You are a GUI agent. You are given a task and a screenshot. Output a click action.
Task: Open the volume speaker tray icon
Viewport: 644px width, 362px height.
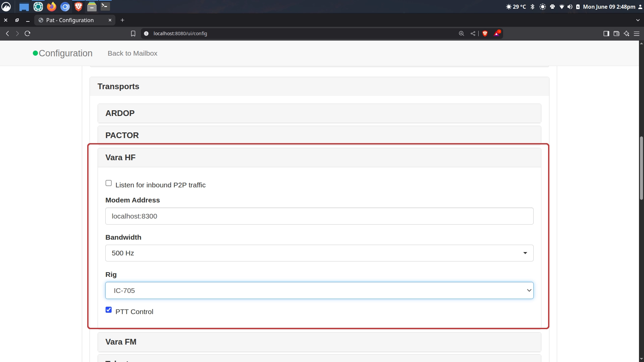click(570, 7)
